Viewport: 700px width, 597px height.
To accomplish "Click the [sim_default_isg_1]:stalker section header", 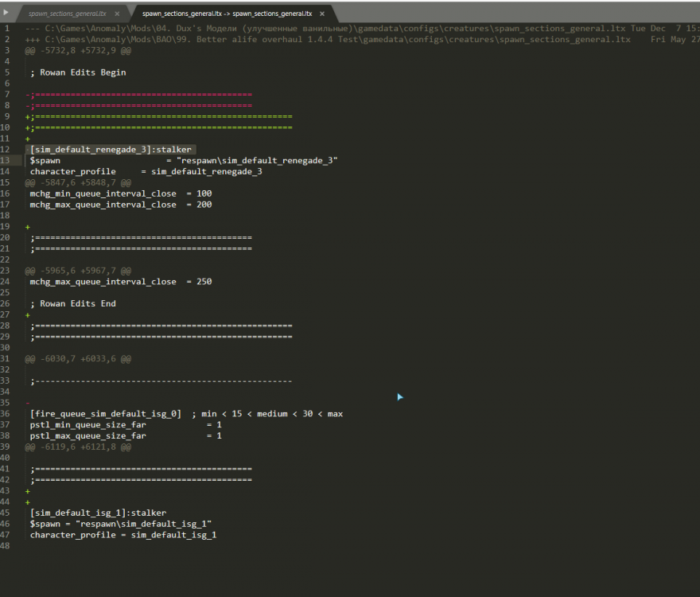I will [98, 513].
